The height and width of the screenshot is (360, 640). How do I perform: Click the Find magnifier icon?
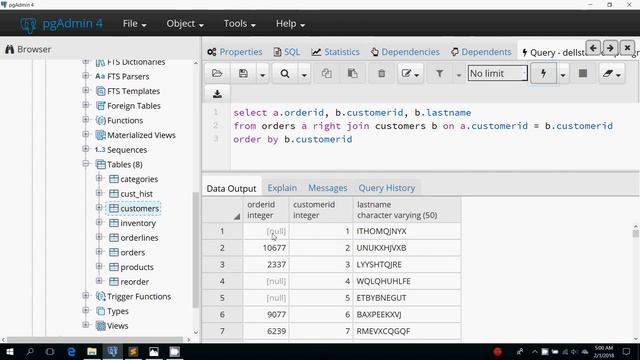285,73
